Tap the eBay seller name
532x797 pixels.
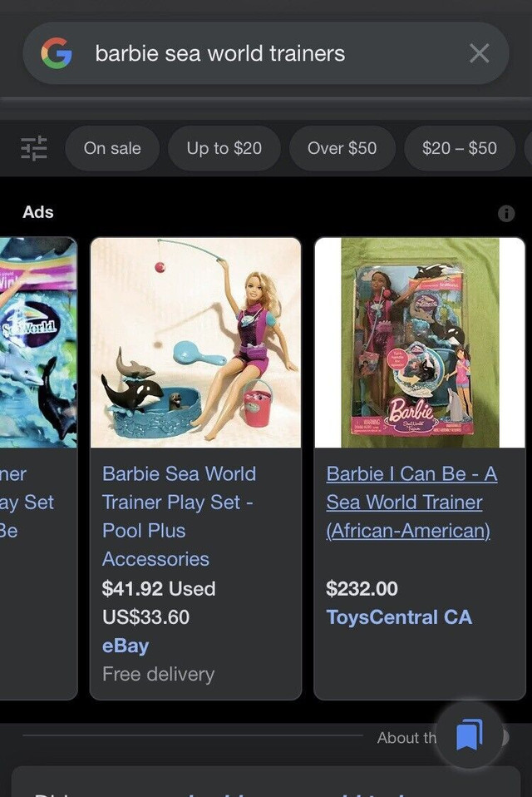tap(126, 646)
